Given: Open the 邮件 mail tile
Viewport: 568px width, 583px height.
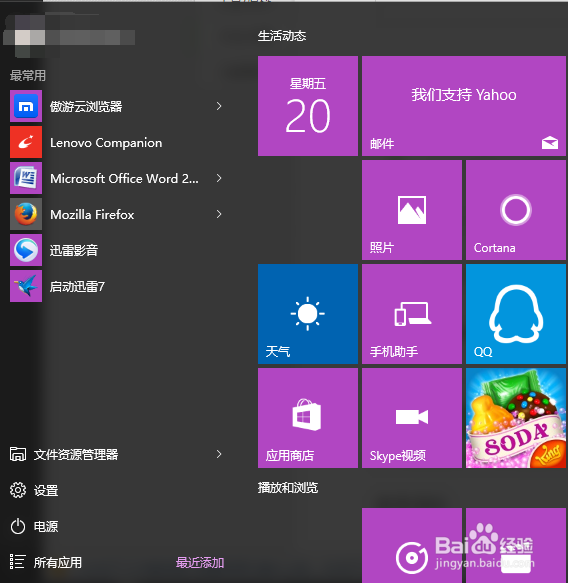Looking at the screenshot, I should click(x=464, y=106).
